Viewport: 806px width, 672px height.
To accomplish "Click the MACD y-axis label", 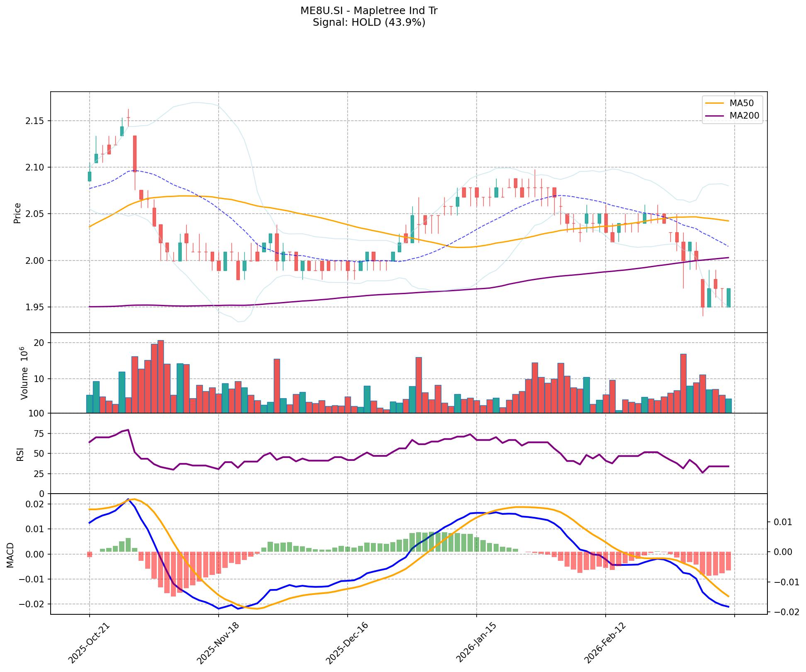I will pyautogui.click(x=11, y=555).
